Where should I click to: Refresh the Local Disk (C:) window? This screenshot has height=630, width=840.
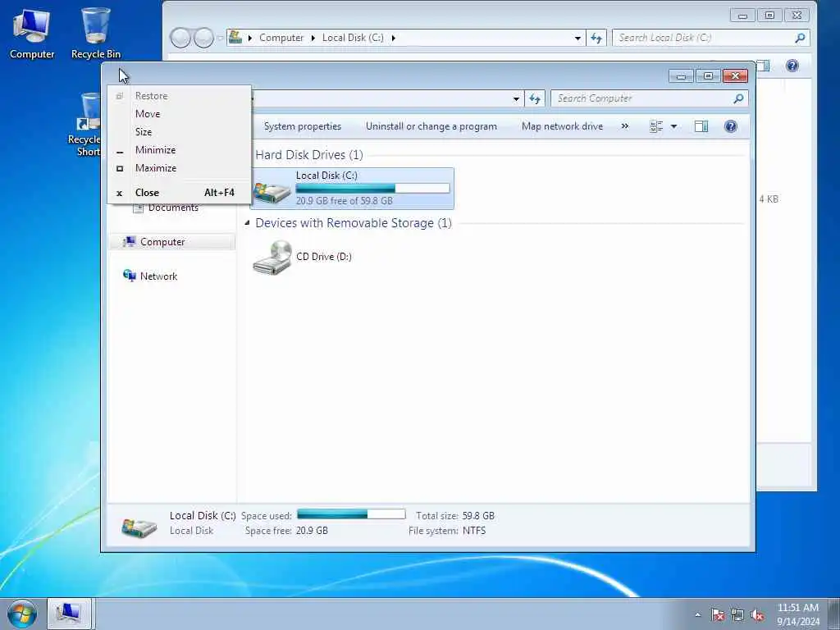pos(596,38)
